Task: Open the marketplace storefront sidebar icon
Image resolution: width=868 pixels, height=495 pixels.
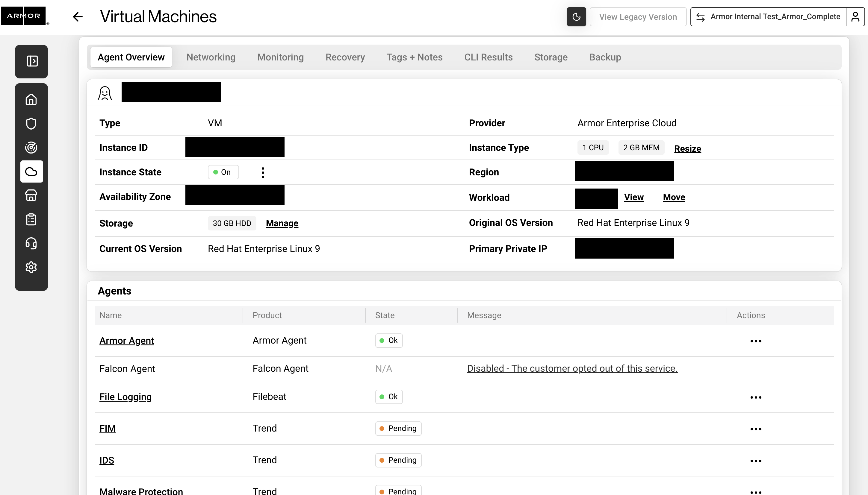Action: pos(31,195)
